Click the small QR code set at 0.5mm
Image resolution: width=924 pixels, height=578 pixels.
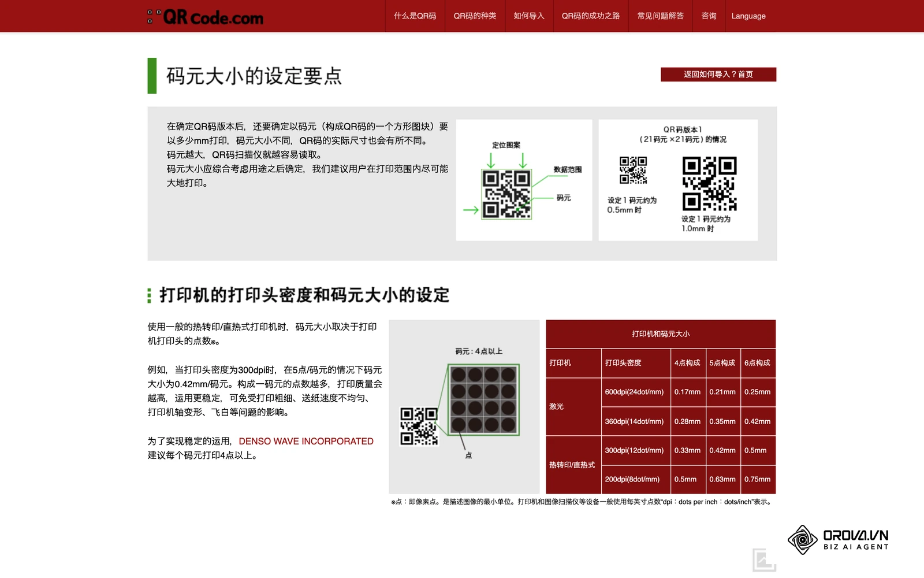pyautogui.click(x=633, y=170)
